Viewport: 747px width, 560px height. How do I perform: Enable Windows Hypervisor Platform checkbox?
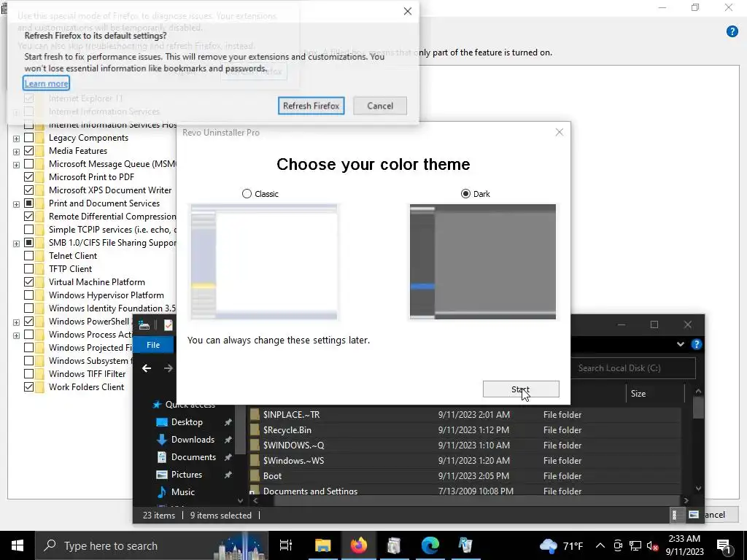click(x=29, y=295)
